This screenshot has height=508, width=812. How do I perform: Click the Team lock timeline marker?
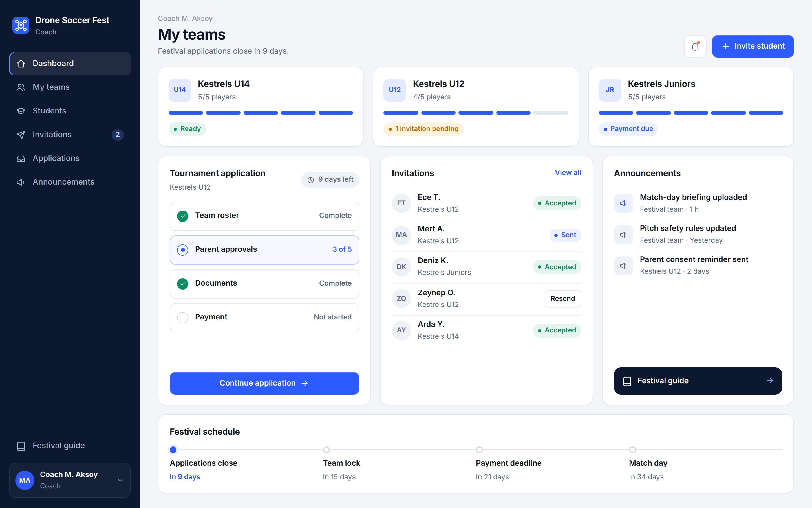click(326, 450)
